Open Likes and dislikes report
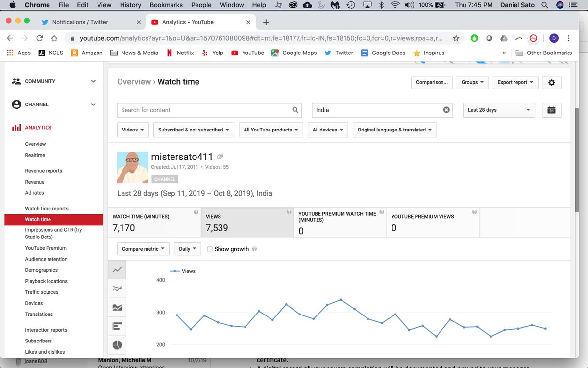Screen dimensions: 588x368 (x=45, y=352)
